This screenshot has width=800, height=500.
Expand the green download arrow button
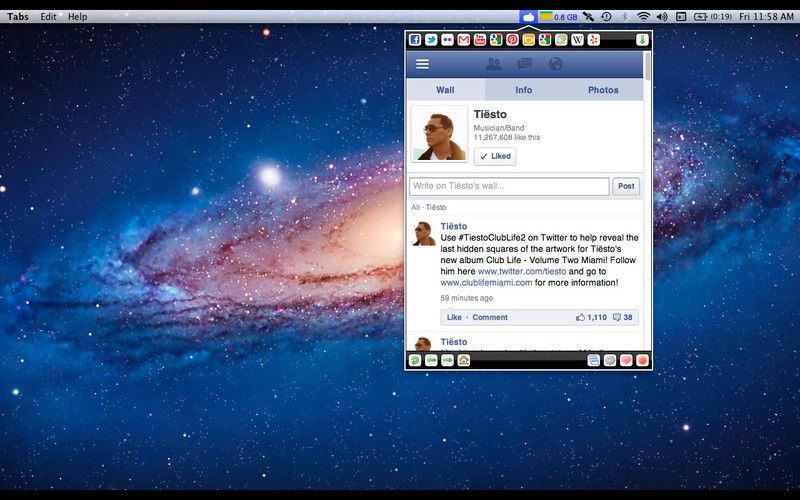642,40
